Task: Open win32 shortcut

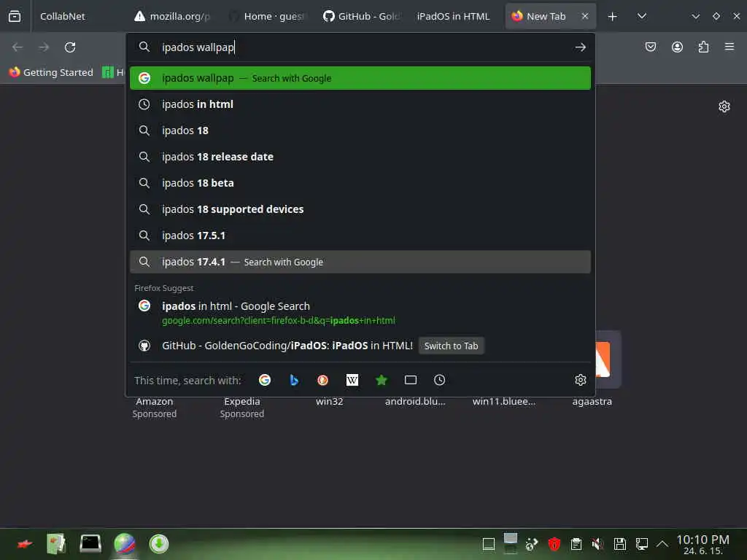Action: (x=329, y=402)
